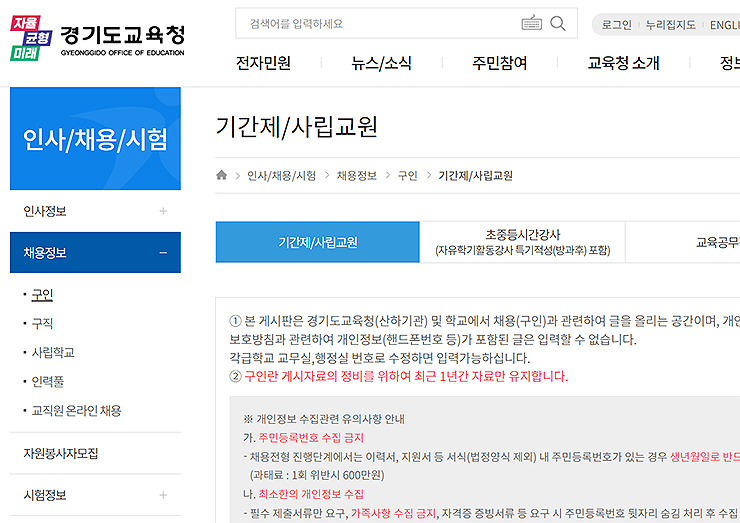Click the red text 가족사항 수집 금지
Screen dimensions: 740x523
(393, 513)
